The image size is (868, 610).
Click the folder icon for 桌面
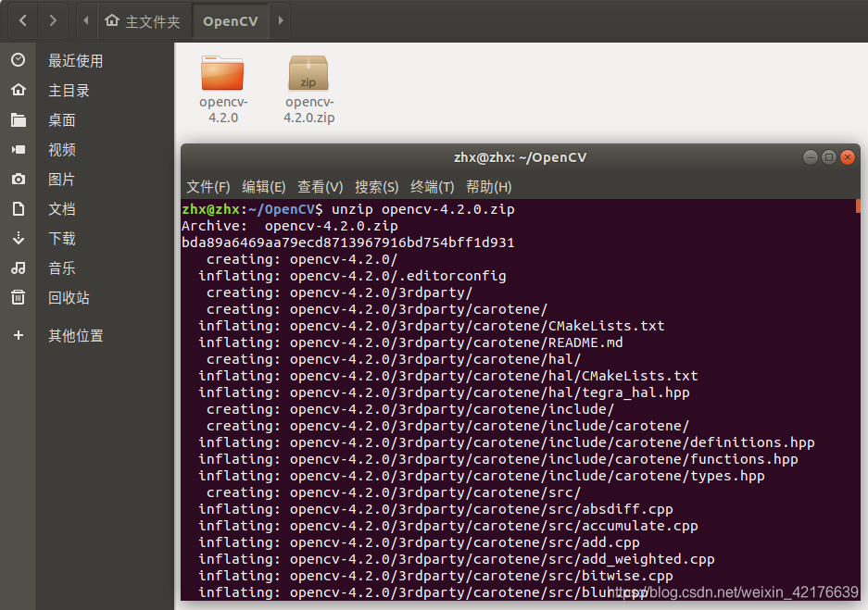(19, 119)
